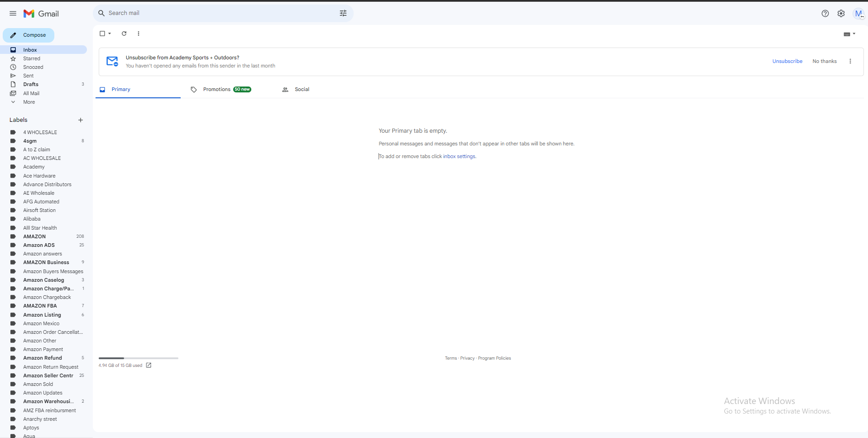868x438 pixels.
Task: Click the Drafts page icon
Action: click(x=13, y=84)
